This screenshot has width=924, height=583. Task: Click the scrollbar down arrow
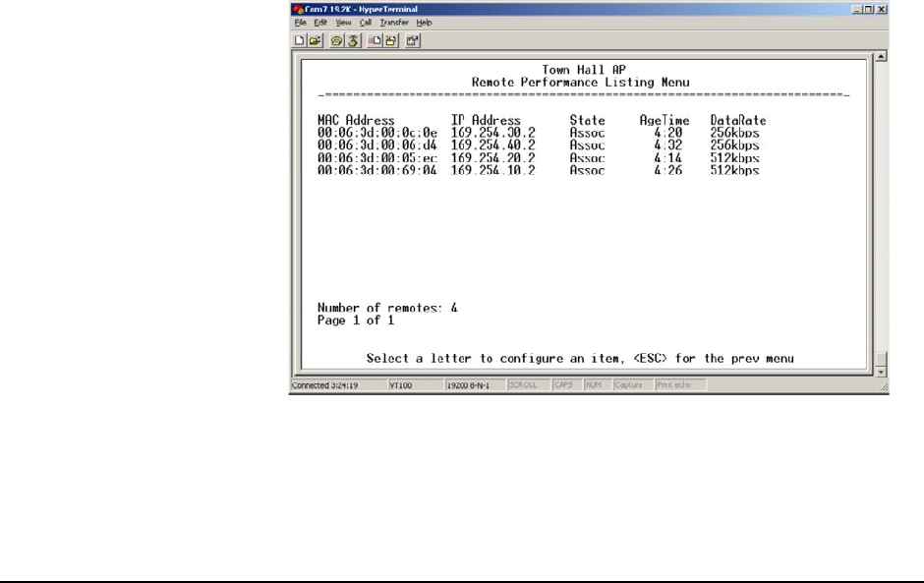tap(881, 372)
